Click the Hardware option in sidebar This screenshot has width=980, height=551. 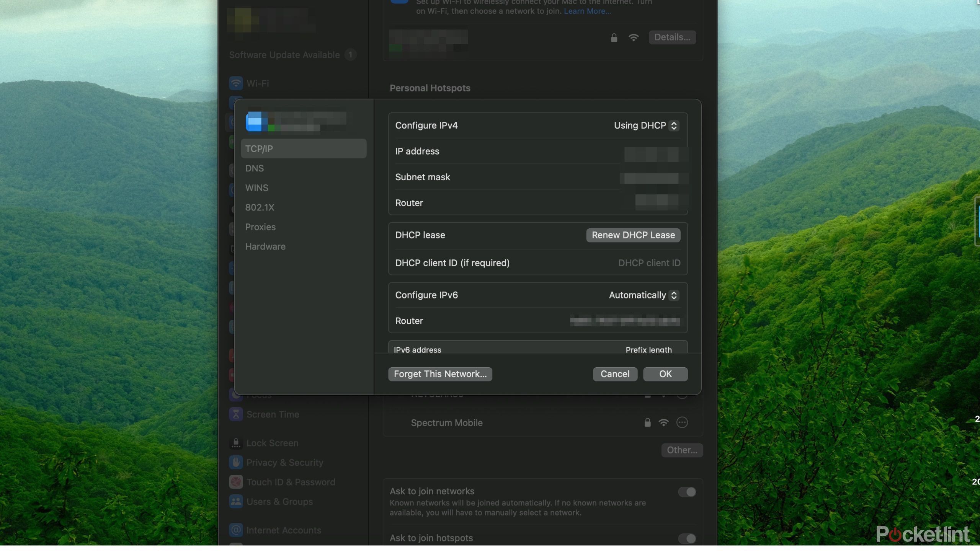pyautogui.click(x=265, y=246)
